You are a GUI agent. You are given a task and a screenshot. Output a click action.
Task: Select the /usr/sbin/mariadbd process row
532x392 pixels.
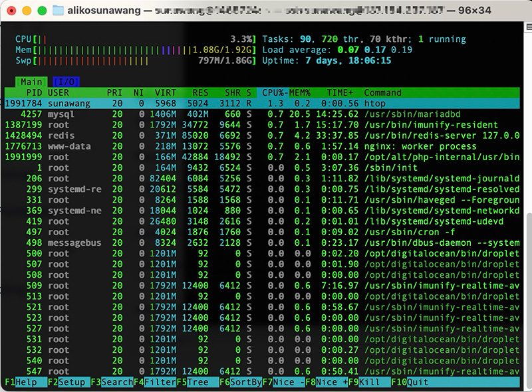pyautogui.click(x=262, y=114)
